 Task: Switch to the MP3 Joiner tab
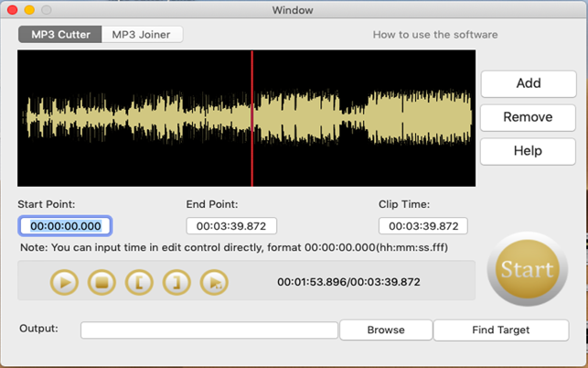pos(142,35)
